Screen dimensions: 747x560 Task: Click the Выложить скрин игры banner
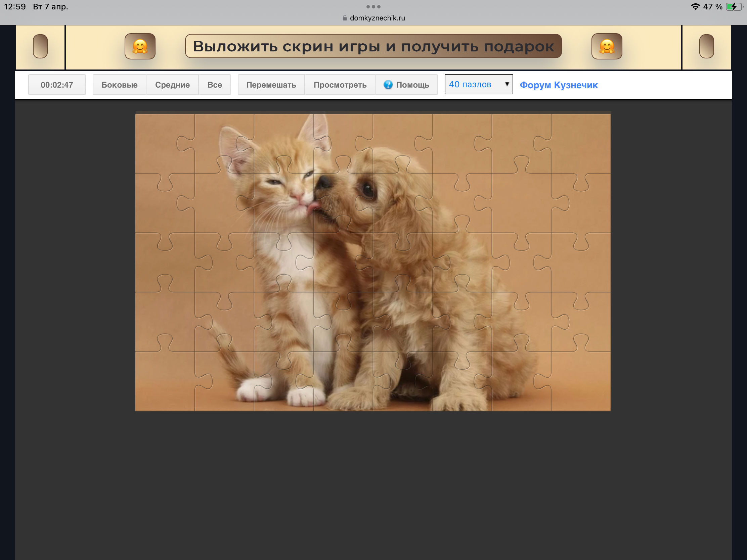coord(373,46)
